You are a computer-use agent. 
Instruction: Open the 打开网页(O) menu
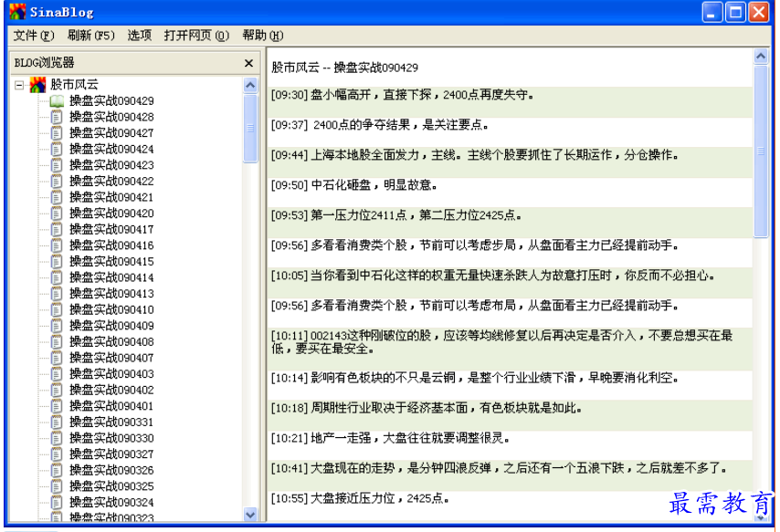(196, 36)
